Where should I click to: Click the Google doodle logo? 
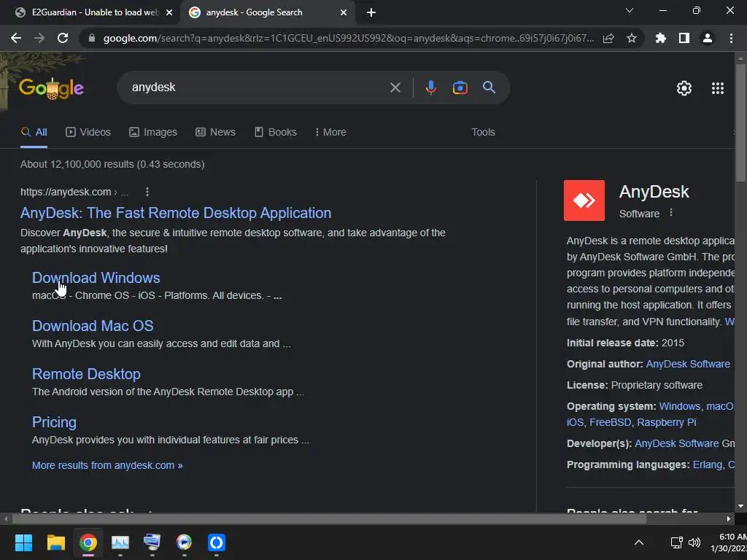(51, 88)
